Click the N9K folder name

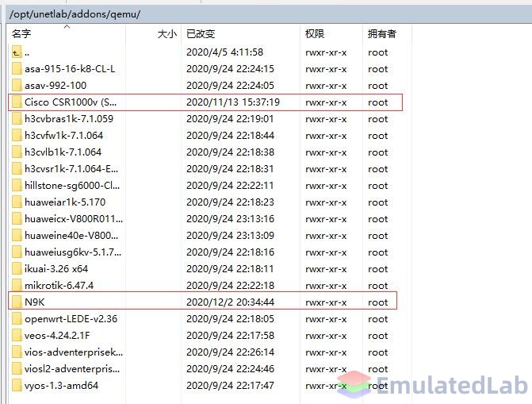click(x=34, y=302)
